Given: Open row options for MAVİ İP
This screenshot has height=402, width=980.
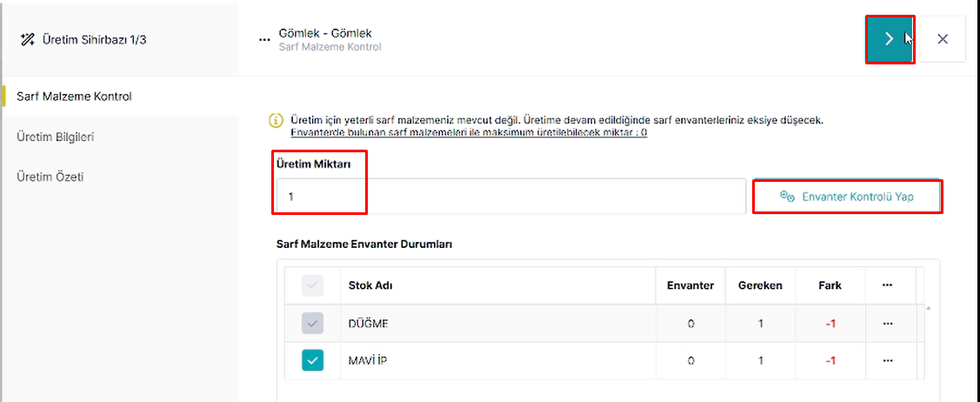Looking at the screenshot, I should pos(887,360).
